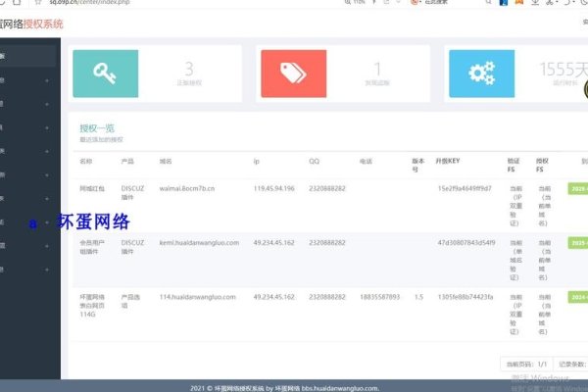Click the DISCUZ 插件 cell in the 同城红包 row
The height and width of the screenshot is (392, 588).
132,192
